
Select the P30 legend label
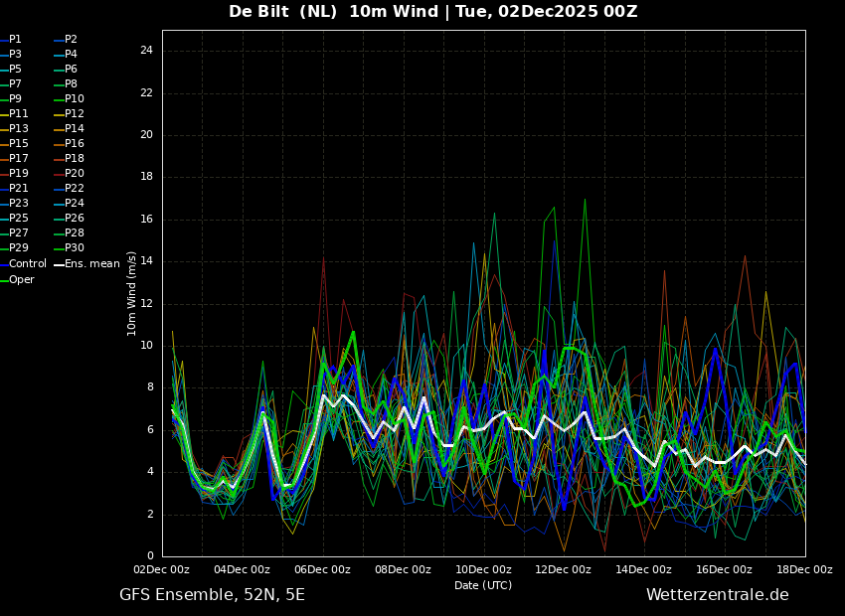[75, 248]
